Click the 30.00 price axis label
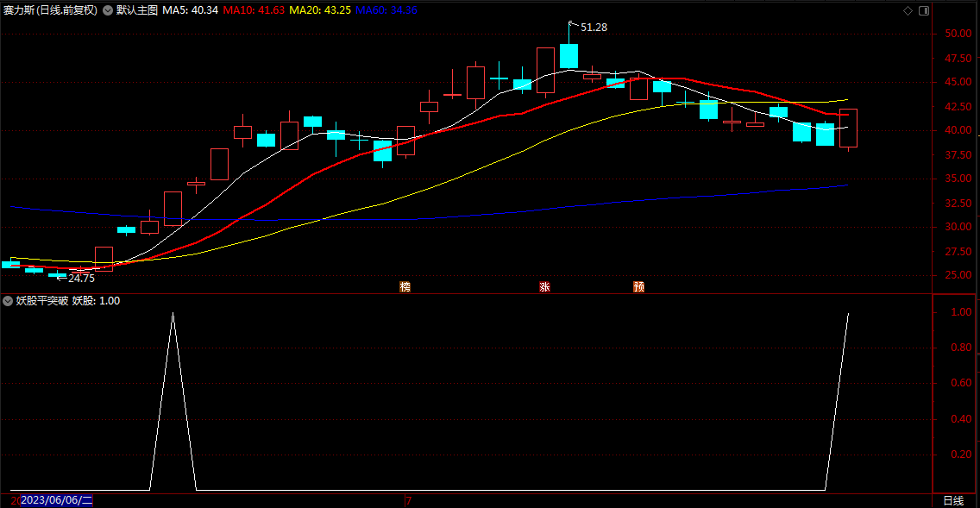This screenshot has height=508, width=980. [958, 228]
